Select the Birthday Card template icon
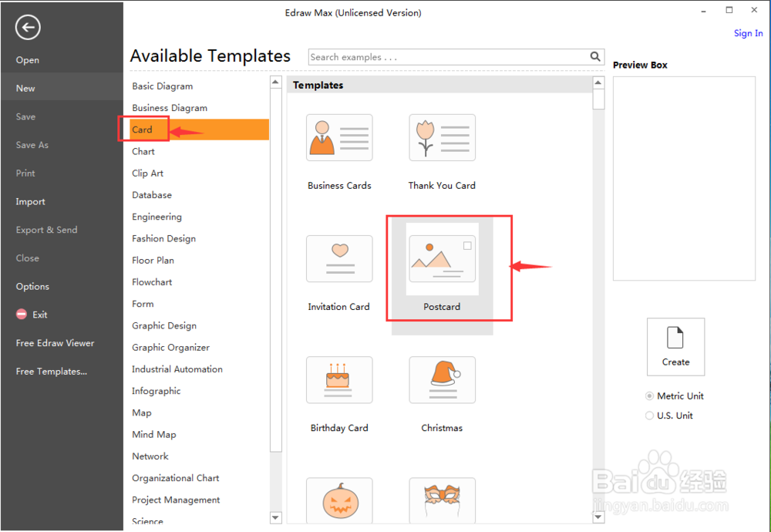771x532 pixels. click(x=339, y=380)
